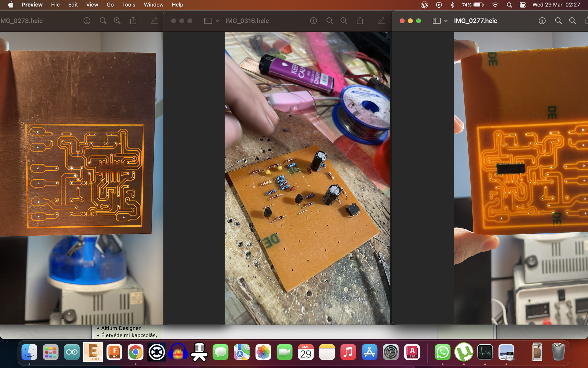588x368 pixels.
Task: Expand sidebar view options in IMG_0277.heic
Action: click(x=446, y=21)
